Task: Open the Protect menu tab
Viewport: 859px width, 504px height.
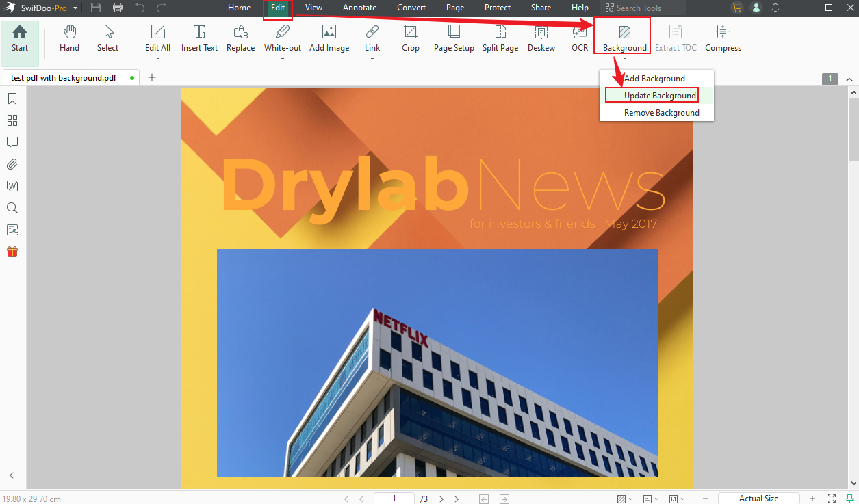Action: tap(498, 8)
